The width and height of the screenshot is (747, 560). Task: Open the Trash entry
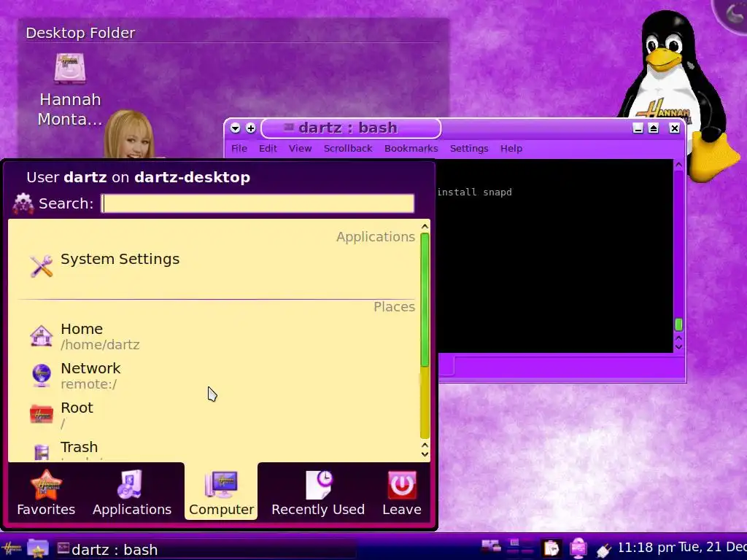coord(214,451)
